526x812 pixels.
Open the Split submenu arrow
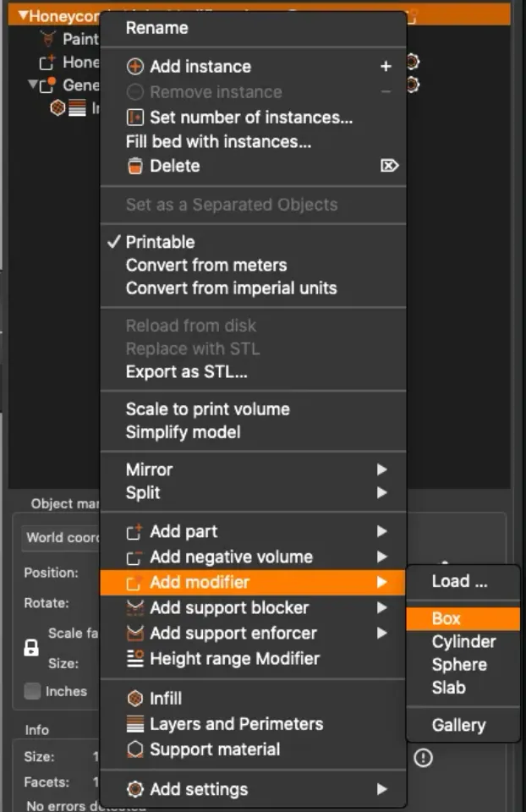point(382,492)
